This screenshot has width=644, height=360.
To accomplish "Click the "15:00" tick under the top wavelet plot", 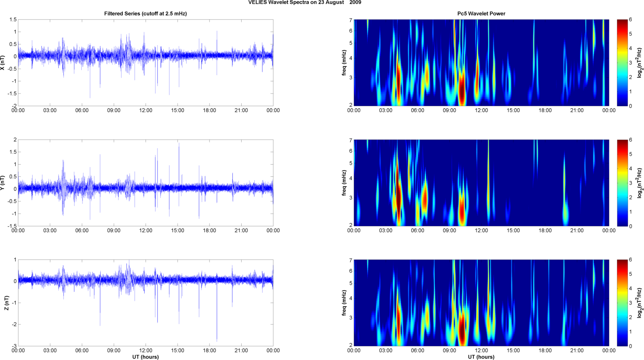I will coord(513,110).
